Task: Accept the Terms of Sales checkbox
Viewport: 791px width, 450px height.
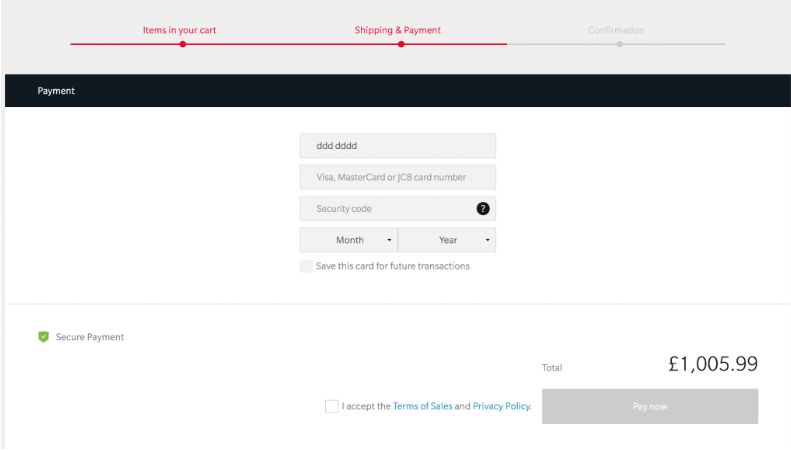Action: point(331,406)
